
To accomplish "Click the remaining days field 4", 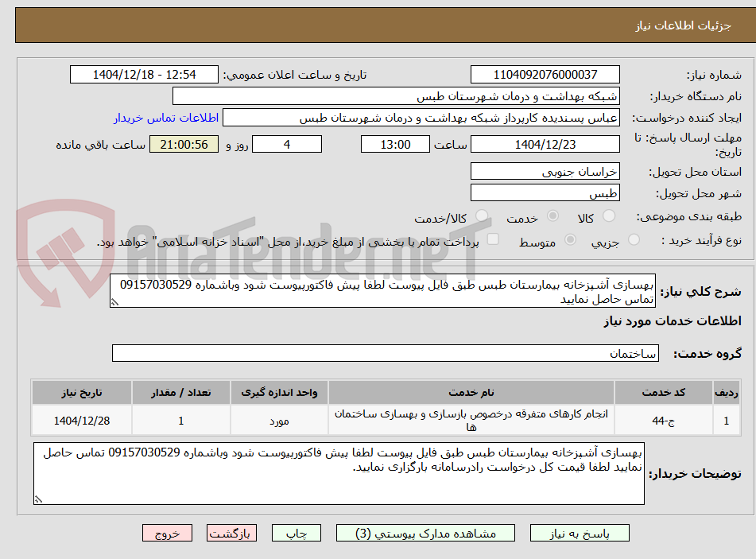I will [287, 144].
